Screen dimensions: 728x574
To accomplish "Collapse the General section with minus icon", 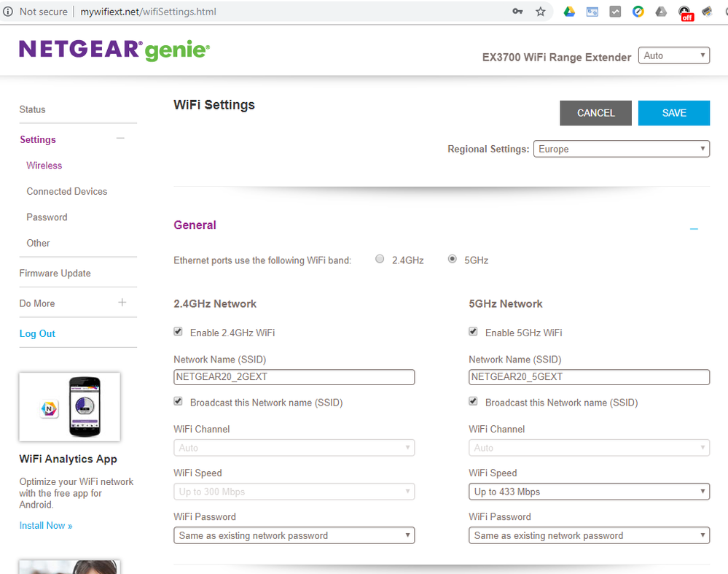I will 694,229.
